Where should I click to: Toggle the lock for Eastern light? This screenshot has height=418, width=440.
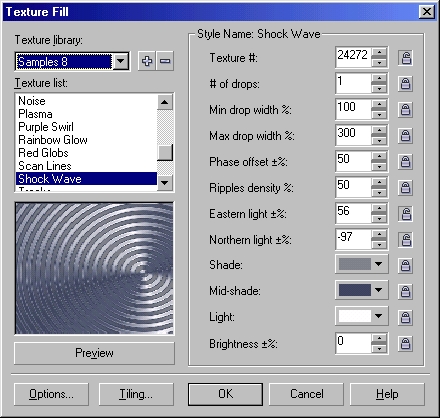405,214
